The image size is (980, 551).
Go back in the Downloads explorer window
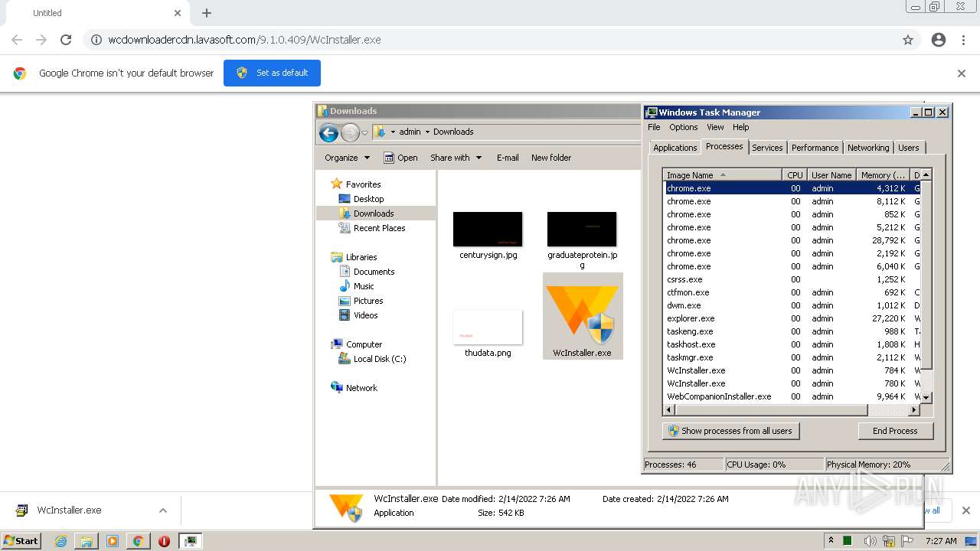point(328,133)
